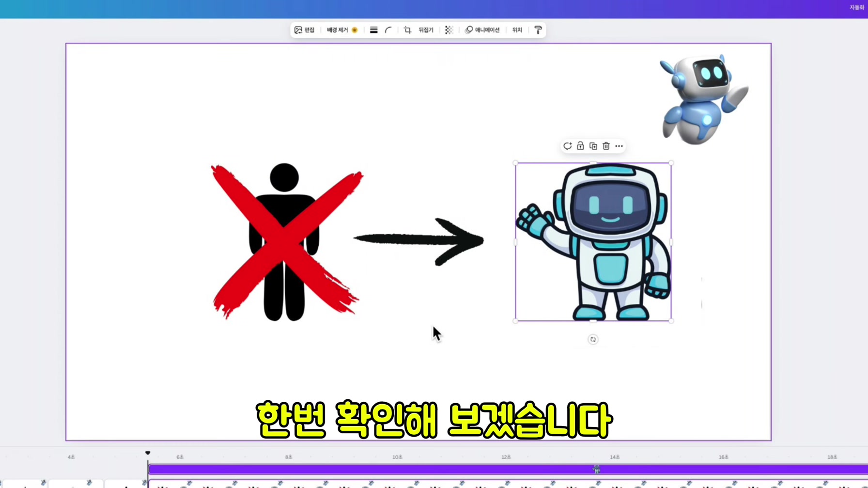Select the copy style paint roller icon

[538, 30]
